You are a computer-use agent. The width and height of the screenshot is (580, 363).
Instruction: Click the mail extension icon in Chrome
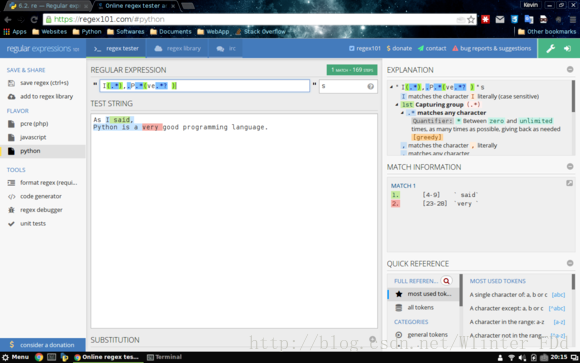[x=500, y=20]
